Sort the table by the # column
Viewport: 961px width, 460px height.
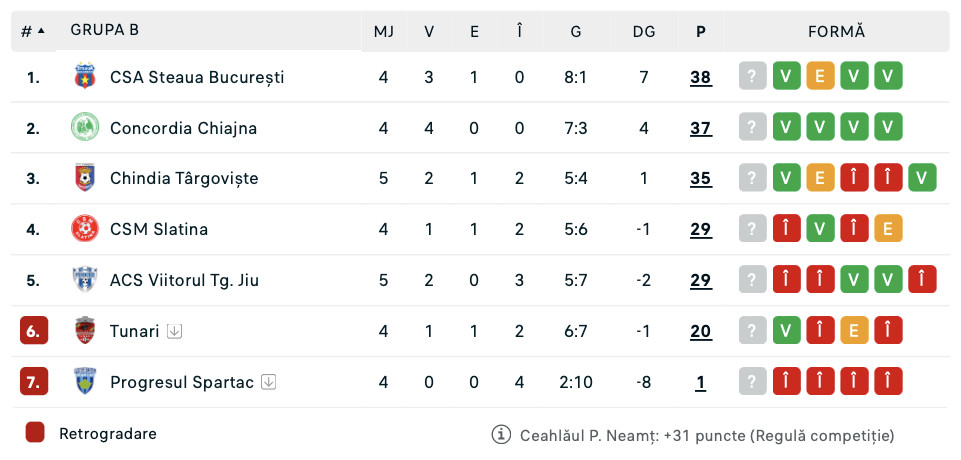point(33,31)
